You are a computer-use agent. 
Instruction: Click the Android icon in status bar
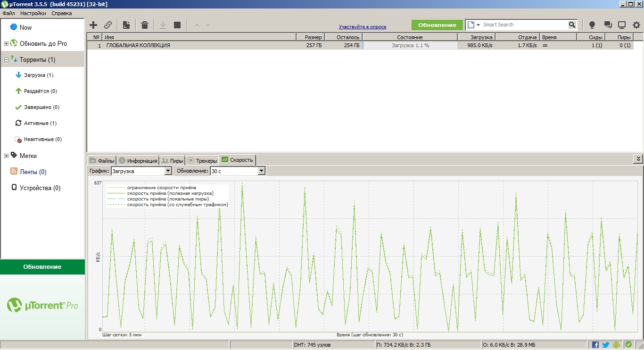point(617,345)
